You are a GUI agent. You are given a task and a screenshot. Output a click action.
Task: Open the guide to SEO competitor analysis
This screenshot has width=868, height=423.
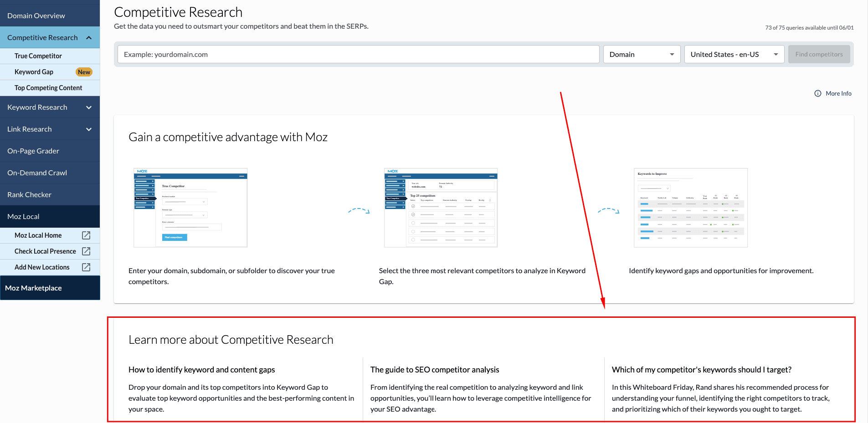click(434, 370)
